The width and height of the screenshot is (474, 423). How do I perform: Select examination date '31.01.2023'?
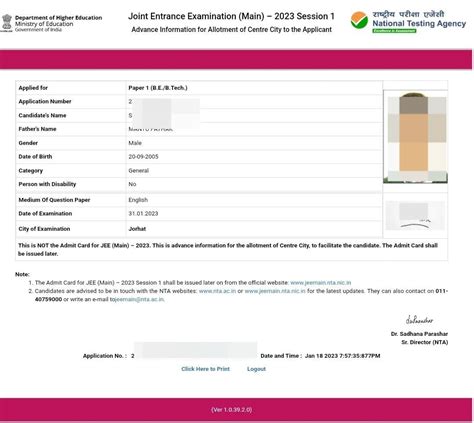(143, 214)
